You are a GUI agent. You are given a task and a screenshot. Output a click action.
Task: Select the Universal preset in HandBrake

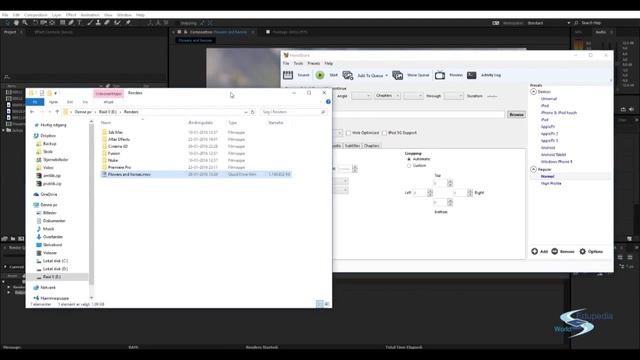click(549, 99)
